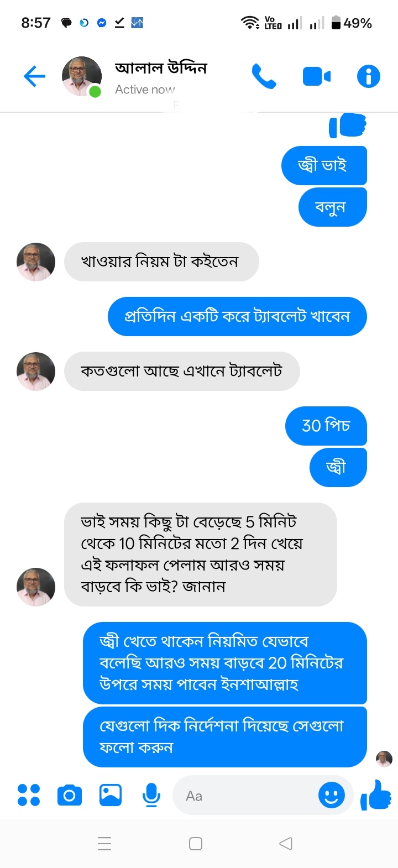Open conversation info via the i icon

(x=369, y=76)
